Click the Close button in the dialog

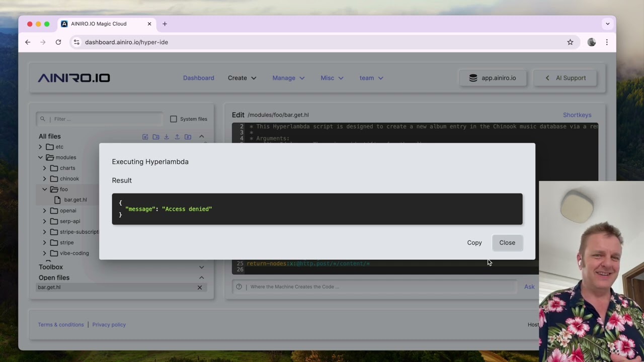coord(507,243)
